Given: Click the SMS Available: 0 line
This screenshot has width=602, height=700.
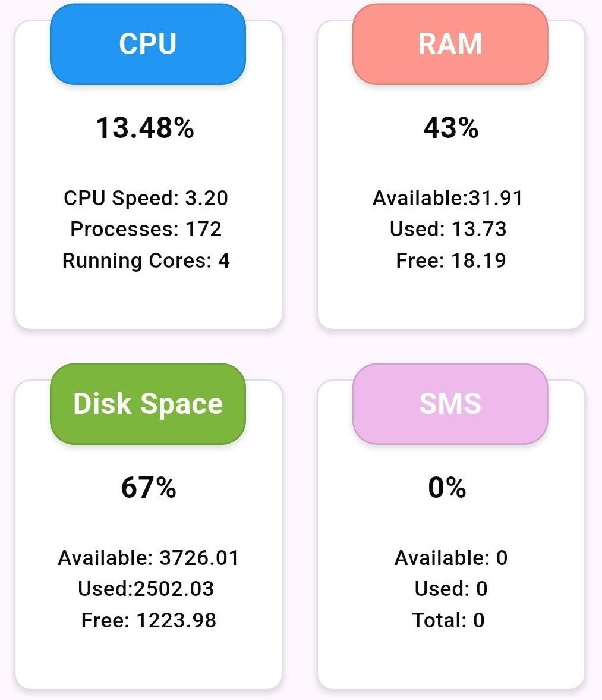Looking at the screenshot, I should (450, 558).
